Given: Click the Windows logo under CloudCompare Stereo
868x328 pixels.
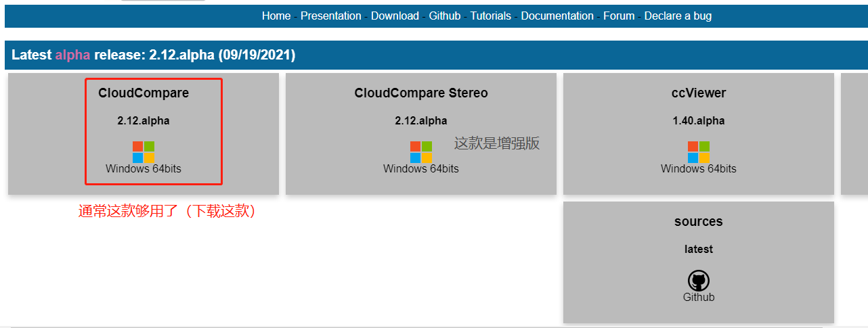Looking at the screenshot, I should [421, 152].
